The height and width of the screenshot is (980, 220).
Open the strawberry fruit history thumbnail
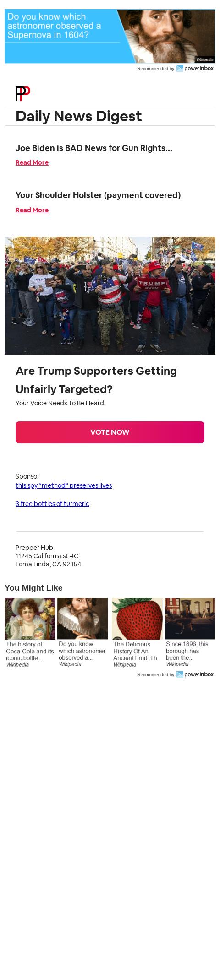click(137, 619)
